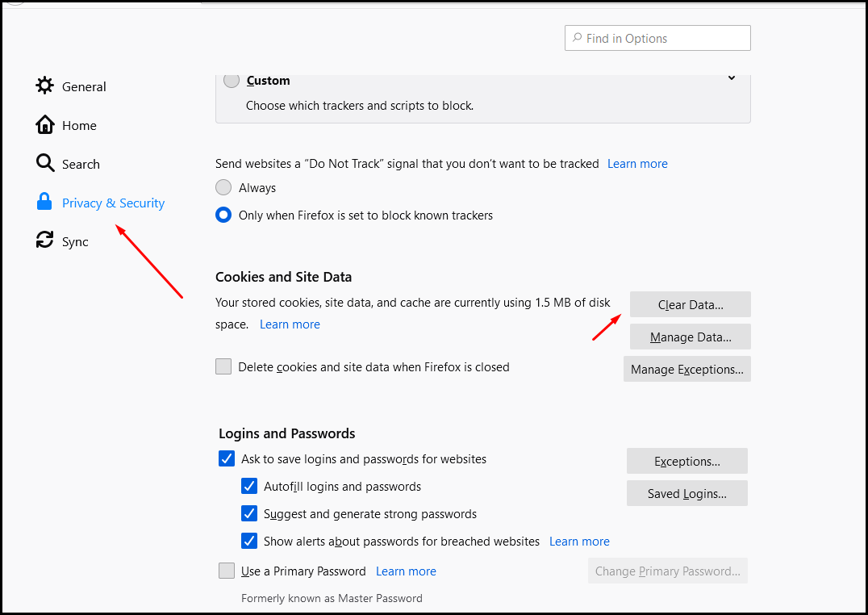This screenshot has height=615, width=868.
Task: Click the Home house icon
Action: pyautogui.click(x=45, y=124)
